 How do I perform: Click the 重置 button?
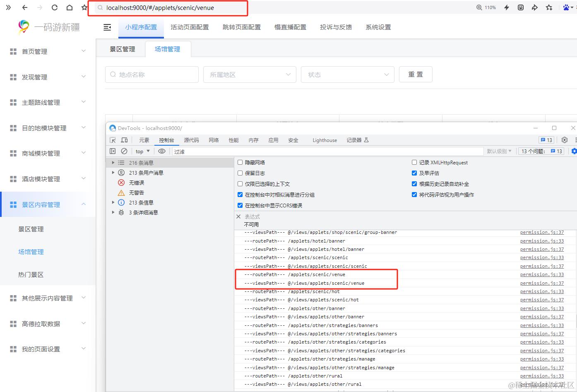click(x=416, y=75)
